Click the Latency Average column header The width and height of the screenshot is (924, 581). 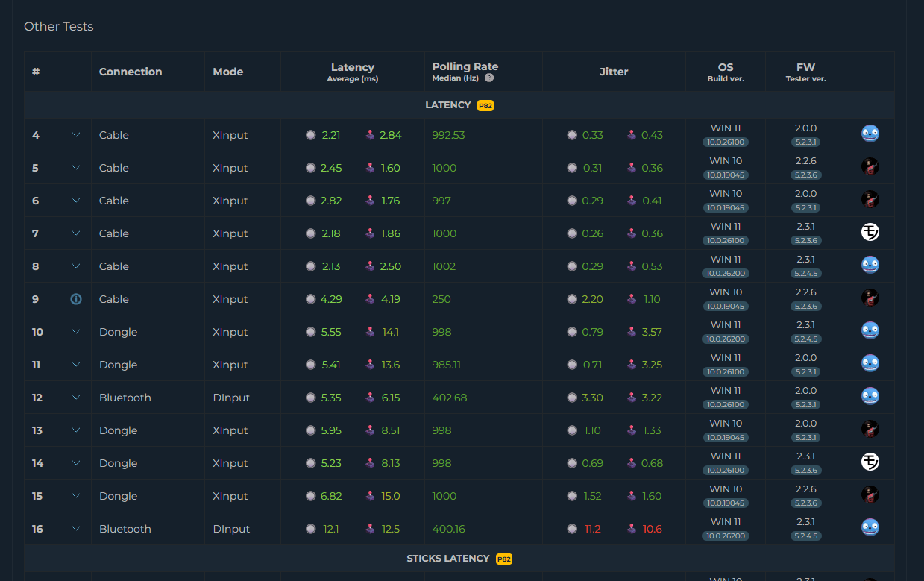coord(353,72)
